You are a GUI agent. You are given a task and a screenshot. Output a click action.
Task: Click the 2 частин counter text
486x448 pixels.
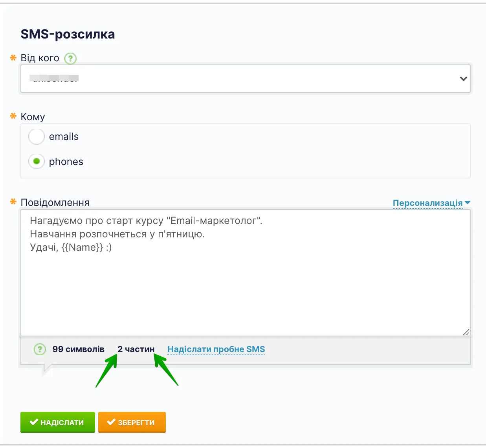pyautogui.click(x=136, y=349)
